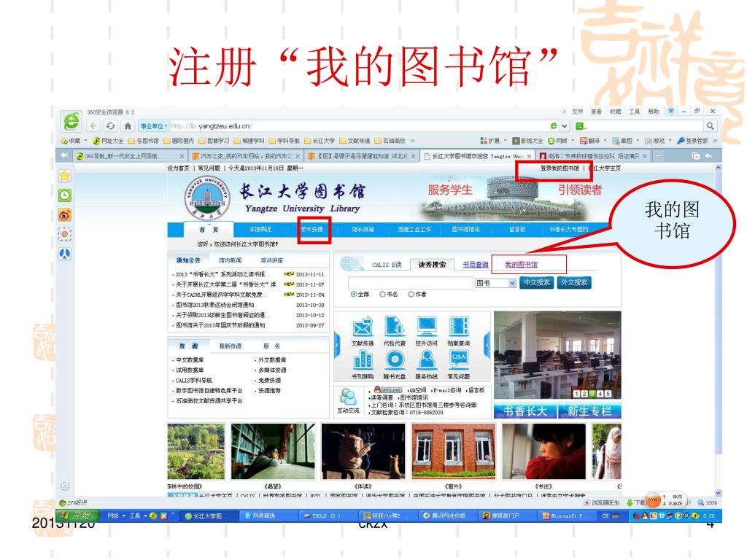Open the 事业单位 site identity dropdown
The height and width of the screenshot is (560, 747).
click(x=153, y=126)
